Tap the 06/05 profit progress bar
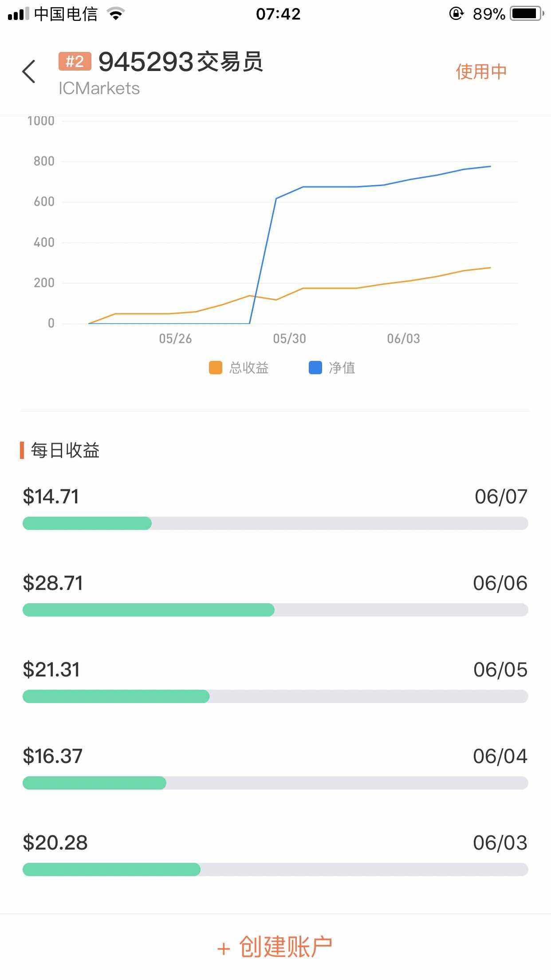Screen dimensions: 551x980 point(275,696)
